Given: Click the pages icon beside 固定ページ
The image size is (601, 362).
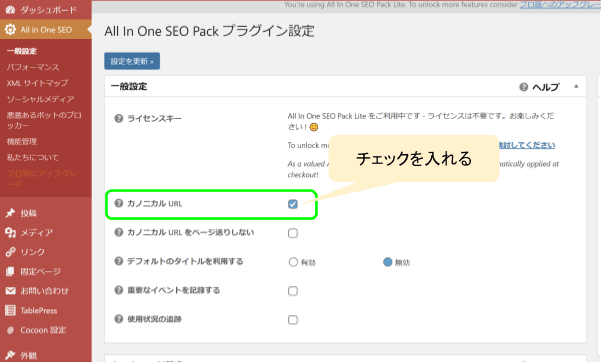Looking at the screenshot, I should pyautogui.click(x=10, y=272).
